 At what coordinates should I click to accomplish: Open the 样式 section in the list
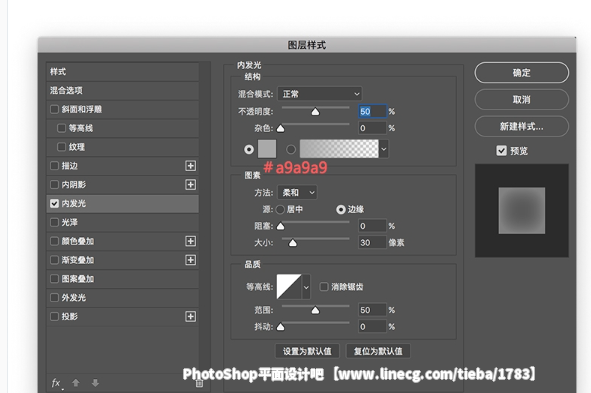tap(123, 72)
